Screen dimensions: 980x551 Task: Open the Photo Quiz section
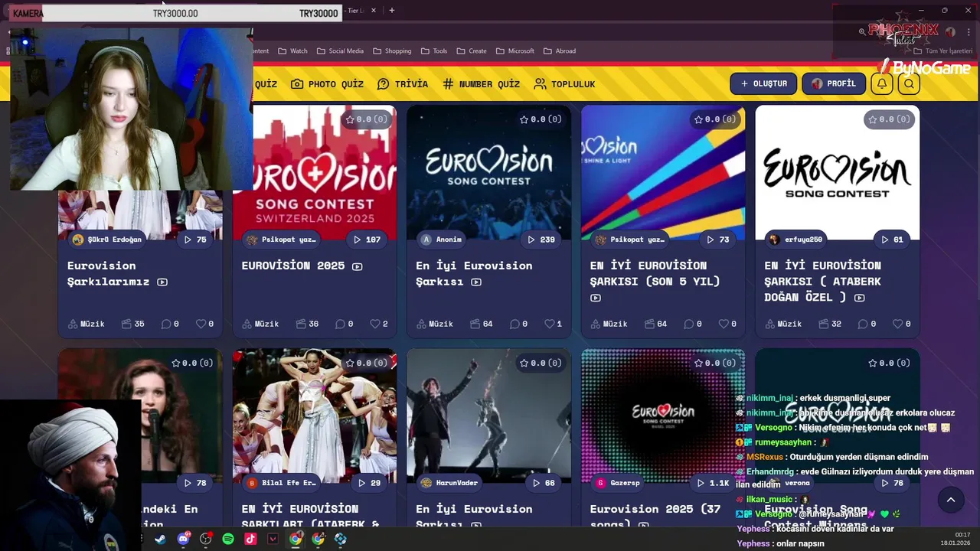tap(327, 84)
